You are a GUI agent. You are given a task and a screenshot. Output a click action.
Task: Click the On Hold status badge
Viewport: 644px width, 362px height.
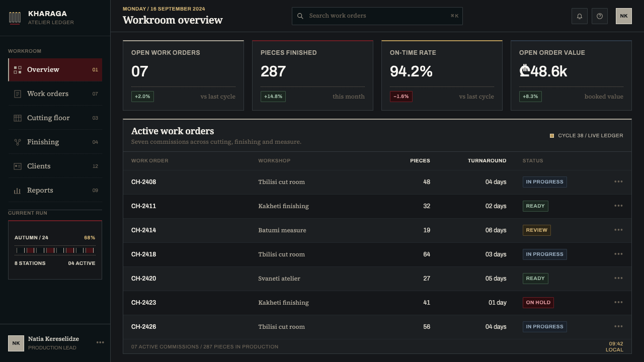(538, 303)
